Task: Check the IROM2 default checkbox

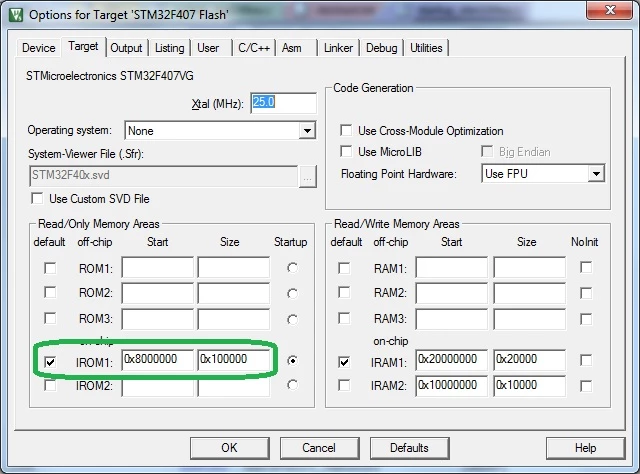Action: pyautogui.click(x=50, y=385)
